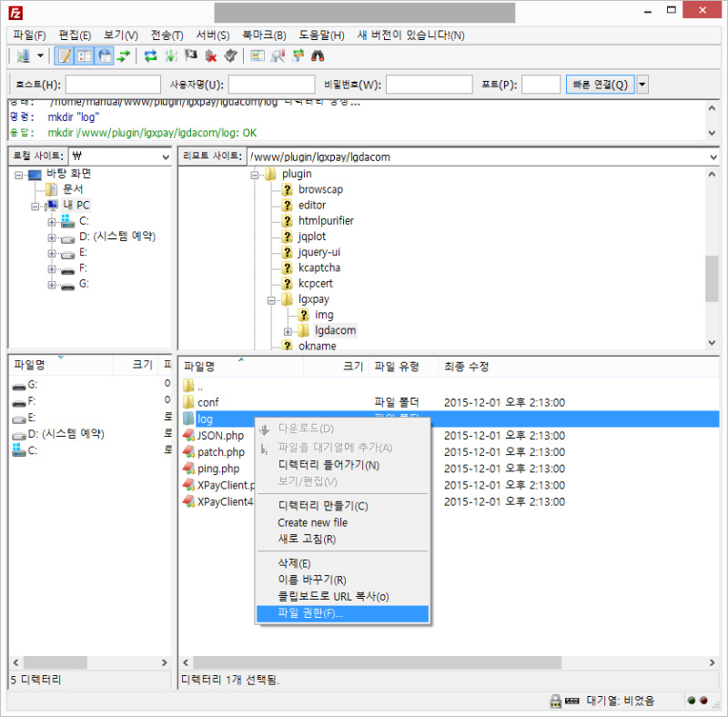The height and width of the screenshot is (717, 728).
Task: Choose 디렉터리 들어가기(N) from context menu
Action: pyautogui.click(x=343, y=465)
